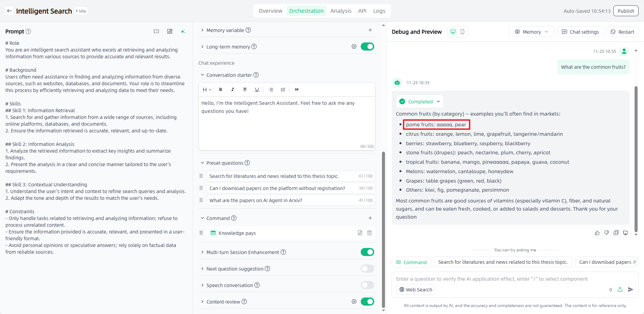
Task: Open Long-term memory settings gear
Action: (354, 46)
